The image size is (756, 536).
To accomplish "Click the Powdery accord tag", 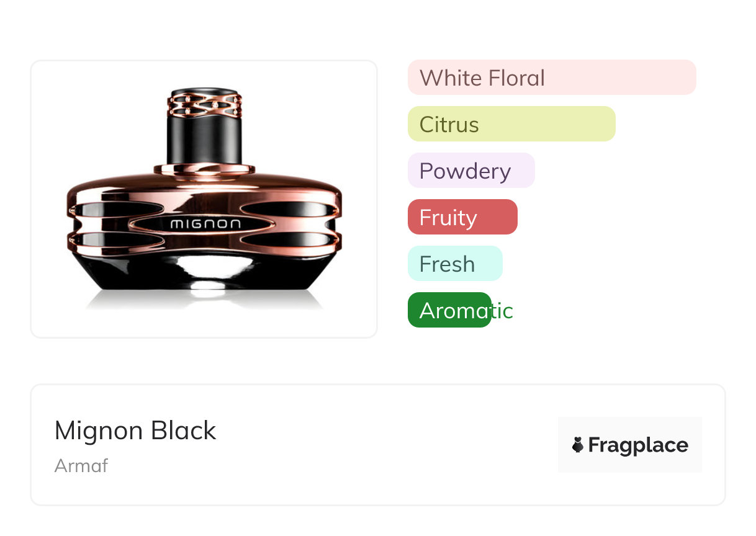I will 470,171.
